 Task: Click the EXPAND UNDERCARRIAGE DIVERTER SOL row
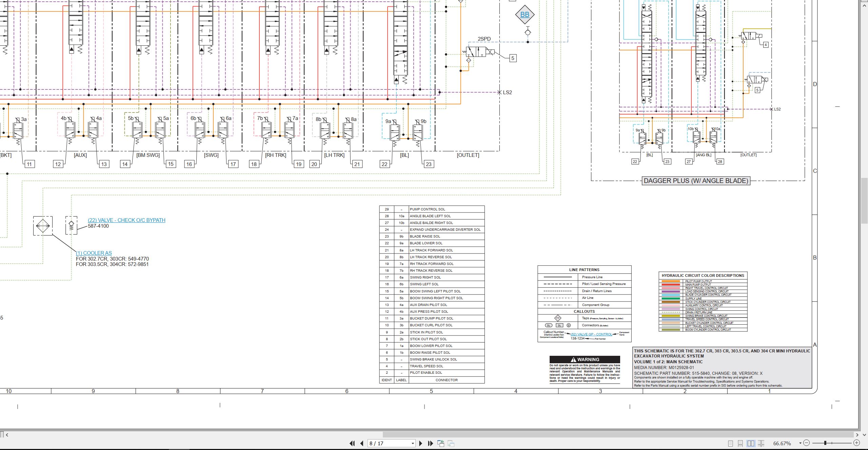click(x=432, y=229)
